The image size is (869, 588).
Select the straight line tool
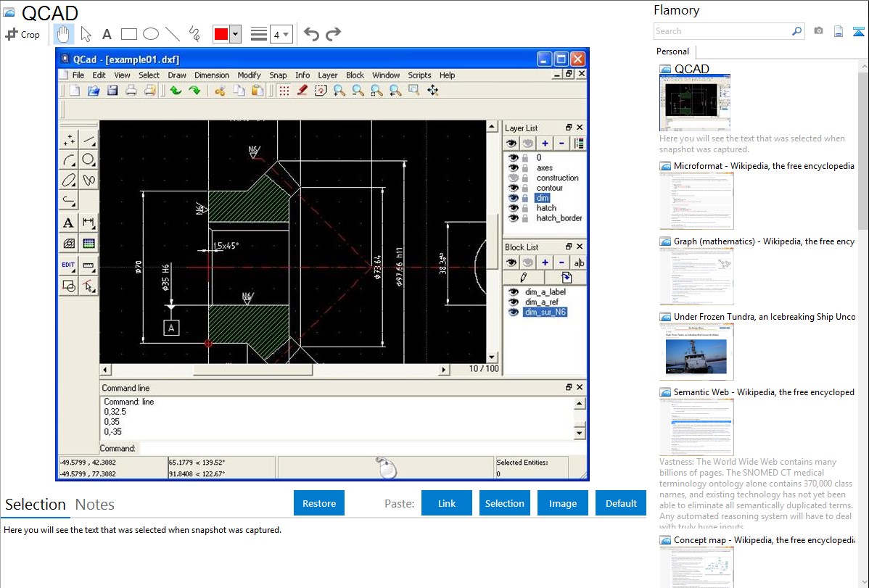tap(173, 34)
